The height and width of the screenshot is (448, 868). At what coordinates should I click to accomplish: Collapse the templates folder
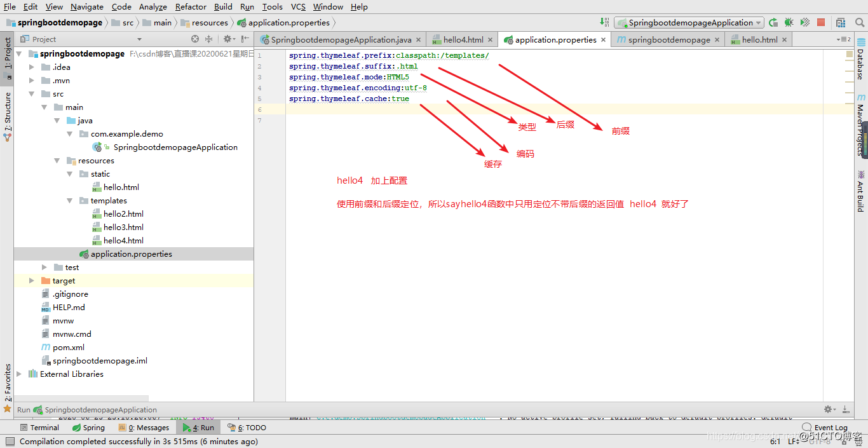pos(70,200)
